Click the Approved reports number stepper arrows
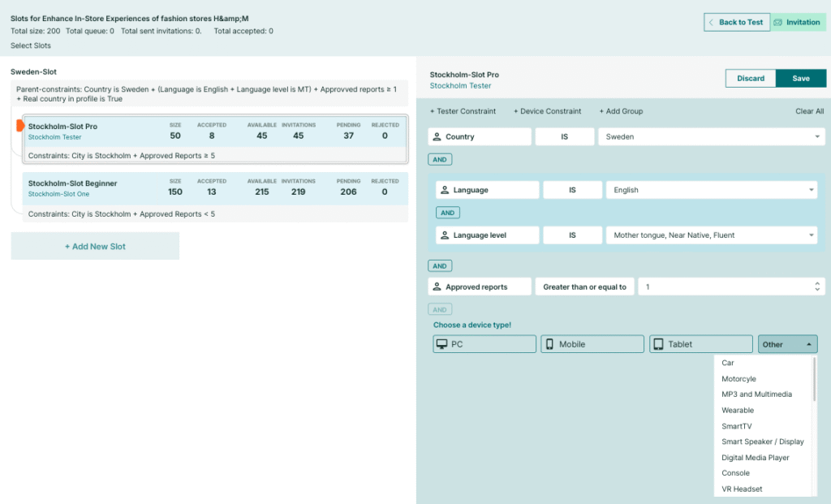This screenshot has width=831, height=504. point(817,286)
